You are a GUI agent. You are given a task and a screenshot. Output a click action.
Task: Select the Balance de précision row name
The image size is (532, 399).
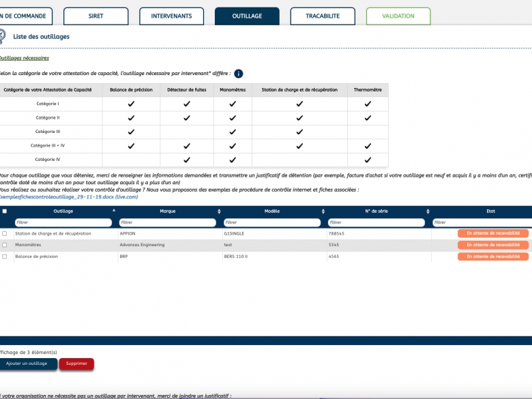tap(37, 256)
